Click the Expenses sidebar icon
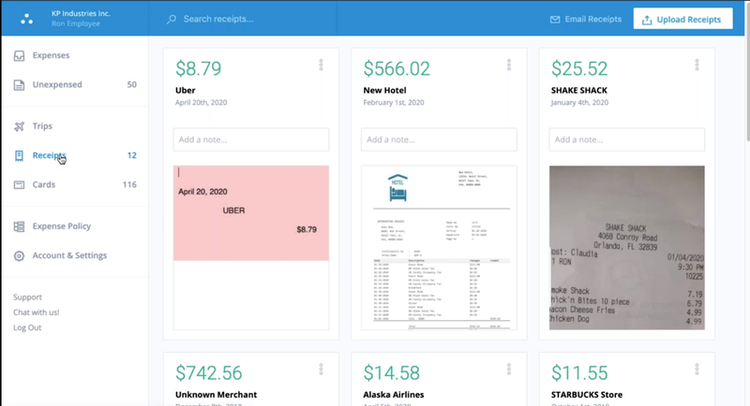 (19, 55)
